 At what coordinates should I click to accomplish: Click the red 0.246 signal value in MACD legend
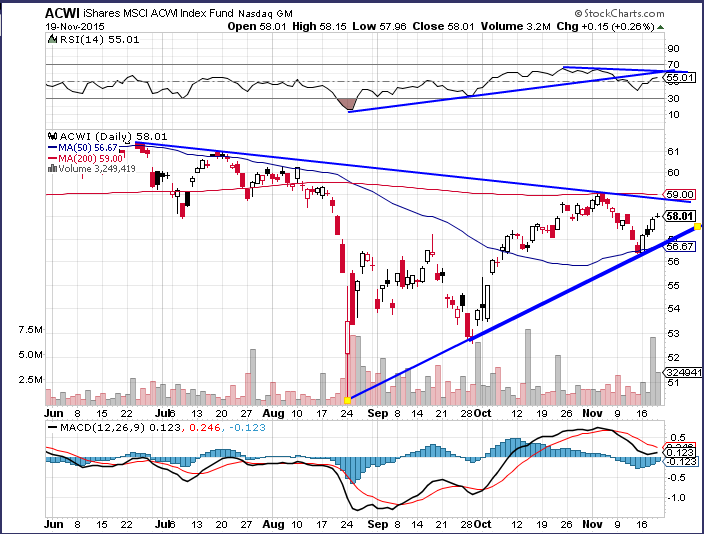[x=205, y=428]
